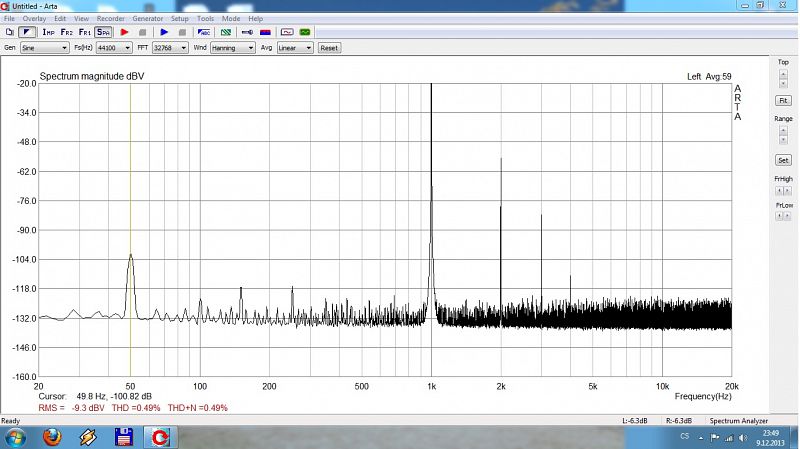Screen dimensions: 800x449
Task: Click the green background graph icon
Action: [x=305, y=32]
